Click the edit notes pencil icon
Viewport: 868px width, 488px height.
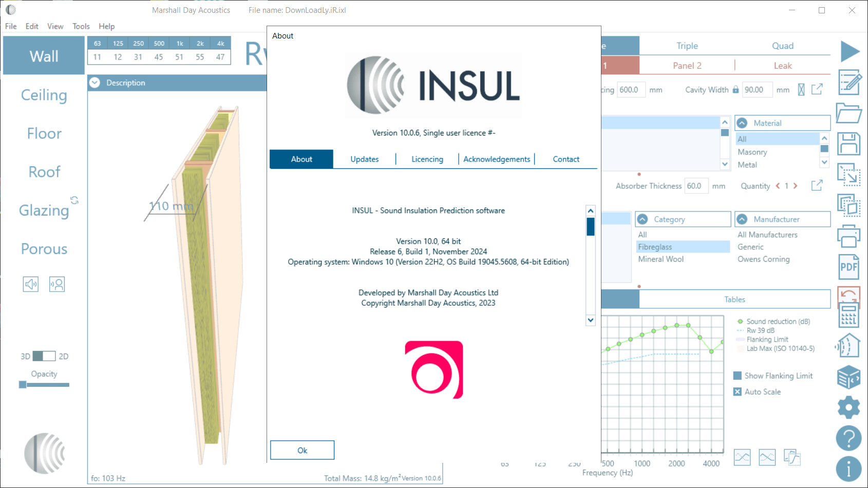pos(850,82)
